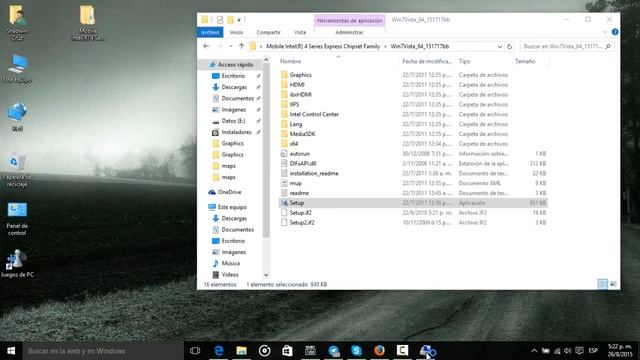Select the x64 folder

point(293,144)
